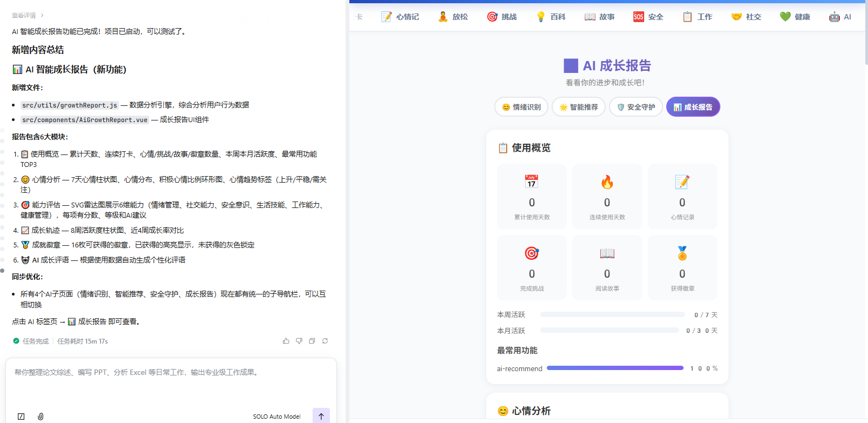This screenshot has width=868, height=423.
Task: Click the thumbs-down feedback icon
Action: pos(299,341)
